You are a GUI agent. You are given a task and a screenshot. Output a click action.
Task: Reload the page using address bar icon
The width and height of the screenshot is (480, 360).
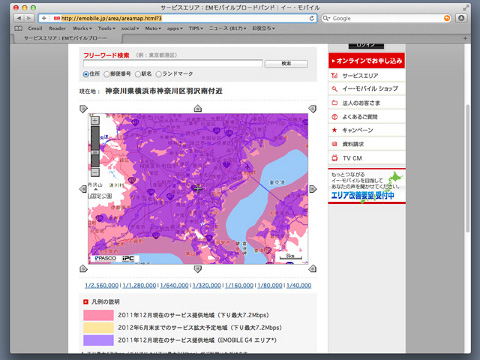click(312, 18)
